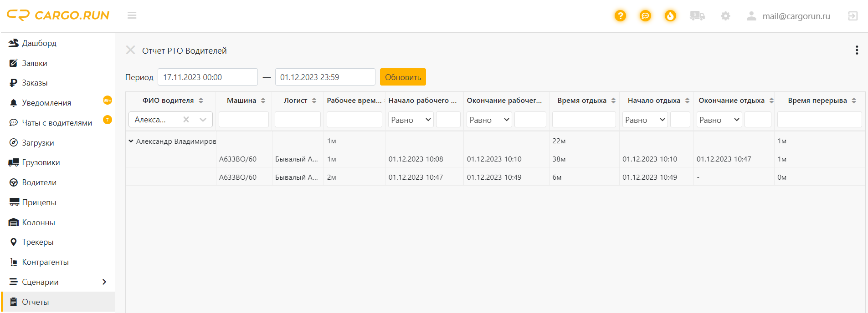Clear the selected driver filter value
Screen dimensions: 868x313
pyautogui.click(x=186, y=120)
